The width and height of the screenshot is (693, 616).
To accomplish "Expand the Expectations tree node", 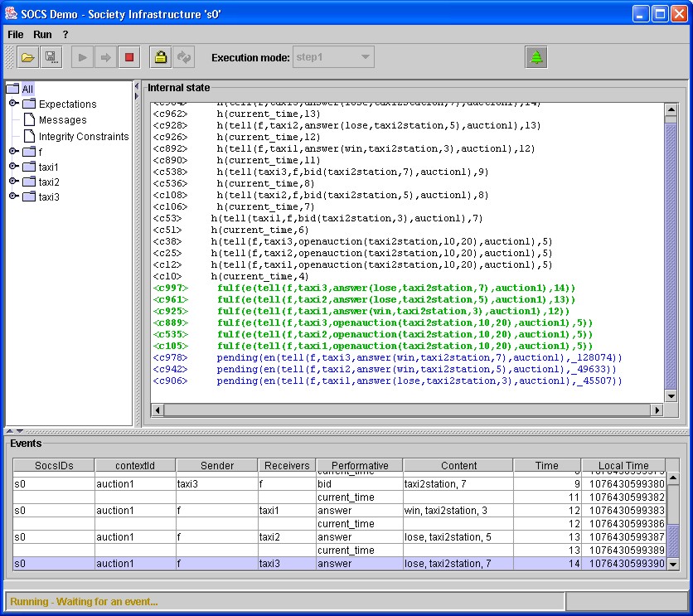I will point(13,104).
